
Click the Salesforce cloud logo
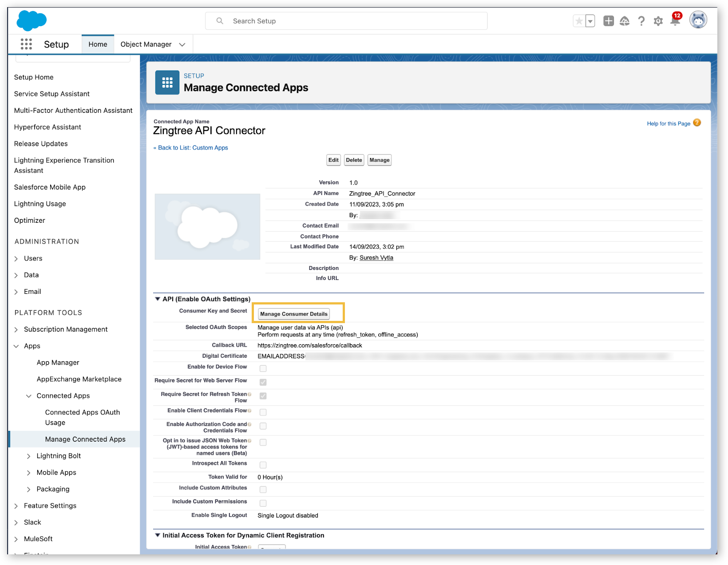(x=32, y=20)
